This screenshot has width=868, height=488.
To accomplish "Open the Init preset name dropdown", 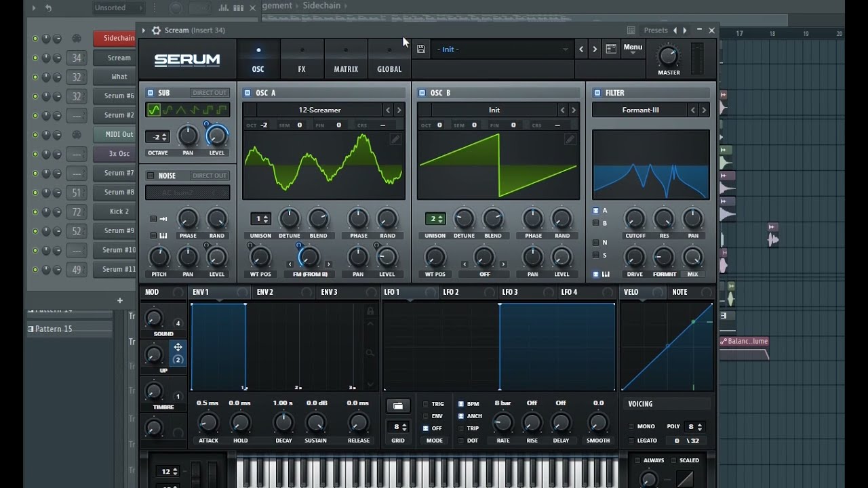I will (501, 49).
